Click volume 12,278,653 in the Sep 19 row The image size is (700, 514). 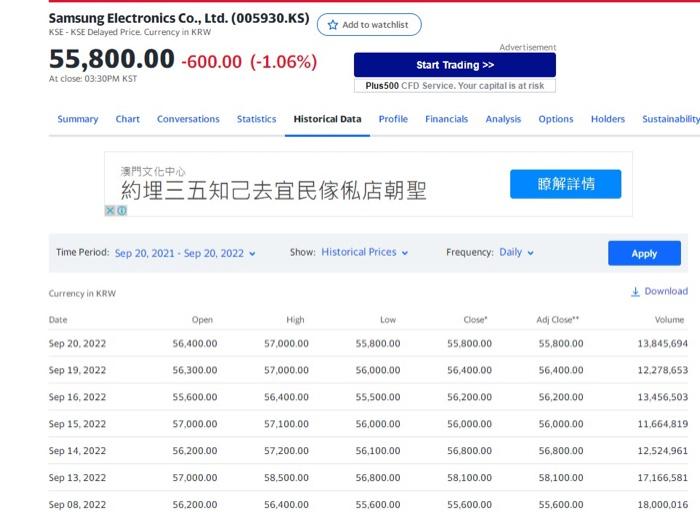tap(662, 370)
